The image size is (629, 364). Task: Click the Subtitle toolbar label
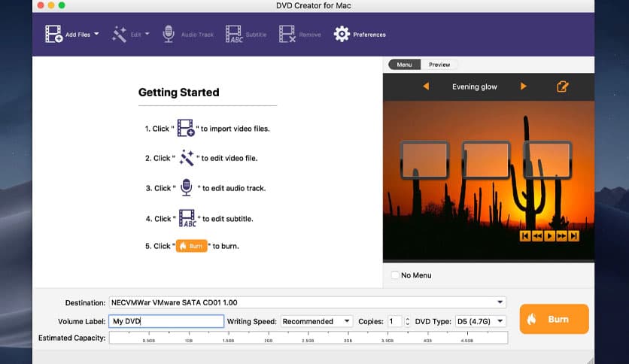pyautogui.click(x=256, y=35)
